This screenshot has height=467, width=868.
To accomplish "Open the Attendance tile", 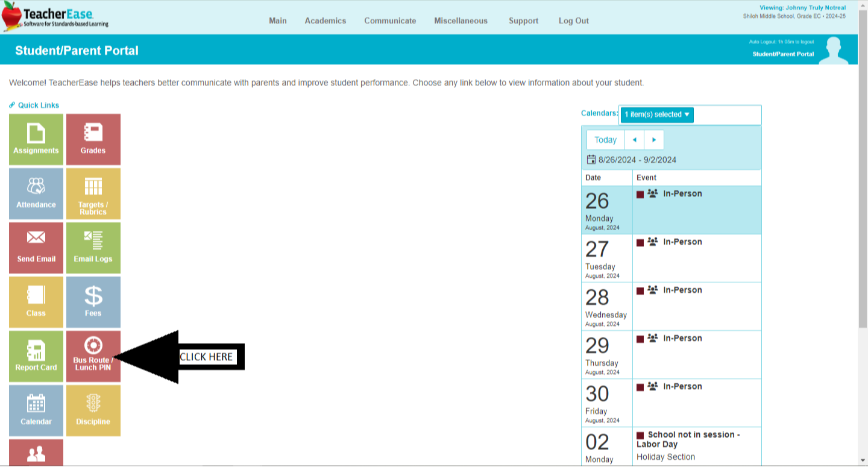I will click(x=36, y=193).
